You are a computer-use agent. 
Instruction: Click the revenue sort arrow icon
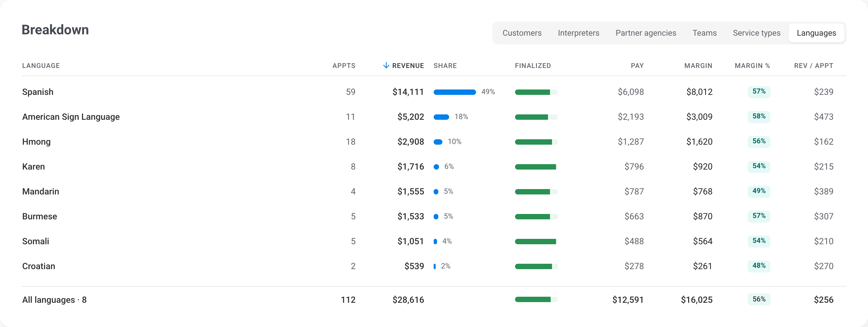(x=386, y=65)
